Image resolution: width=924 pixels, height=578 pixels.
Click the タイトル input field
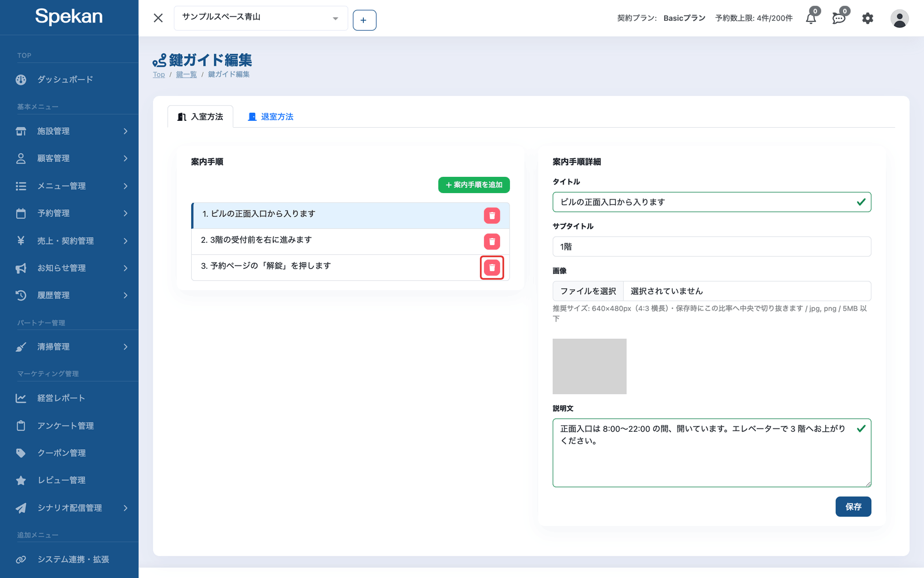[x=712, y=202]
